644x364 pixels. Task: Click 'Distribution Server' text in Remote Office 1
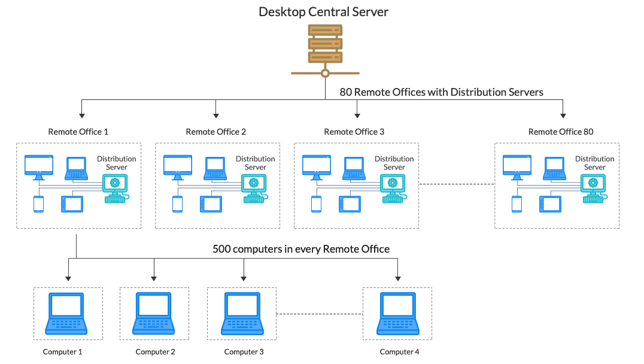pyautogui.click(x=117, y=163)
